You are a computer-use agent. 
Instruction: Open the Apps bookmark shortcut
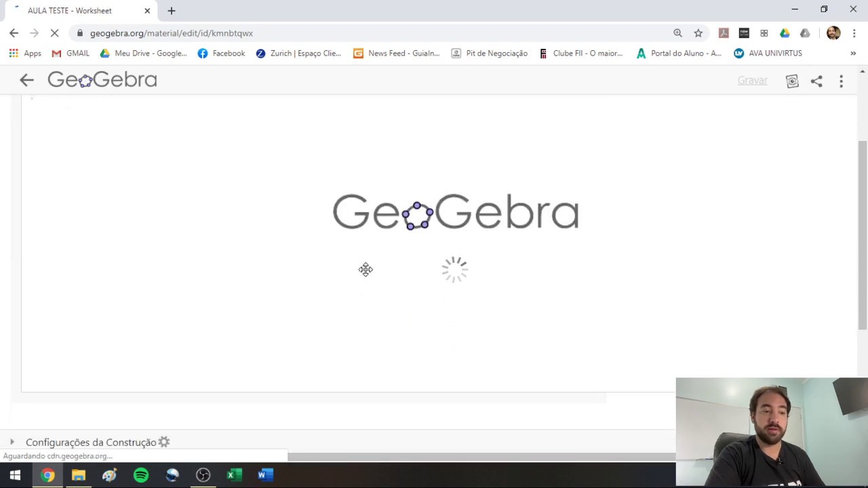(25, 53)
